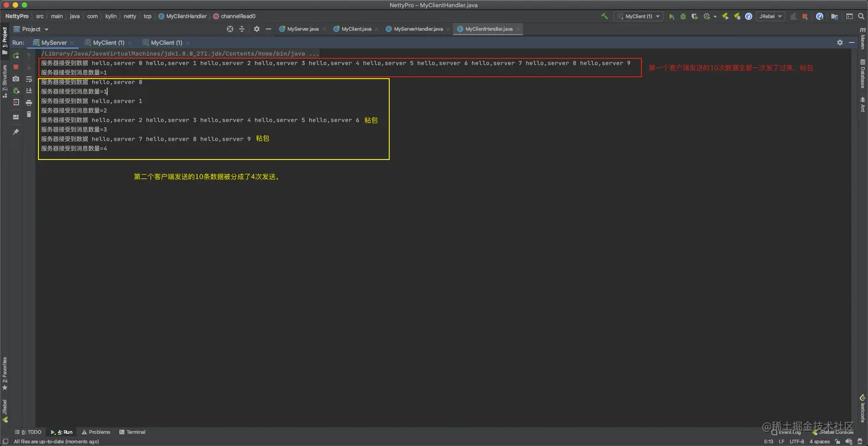The height and width of the screenshot is (446, 868).
Task: Rerun MyServer with the rerun icon
Action: pyautogui.click(x=16, y=56)
